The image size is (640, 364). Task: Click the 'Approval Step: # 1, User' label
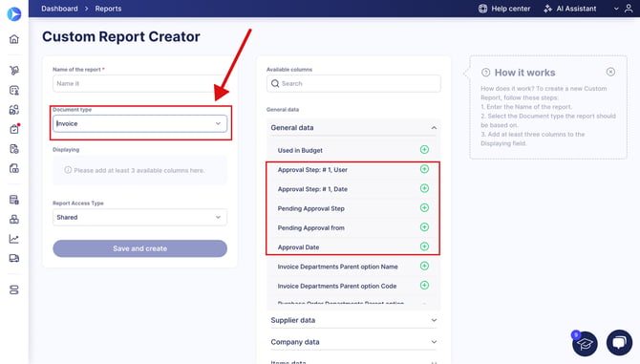(x=312, y=170)
